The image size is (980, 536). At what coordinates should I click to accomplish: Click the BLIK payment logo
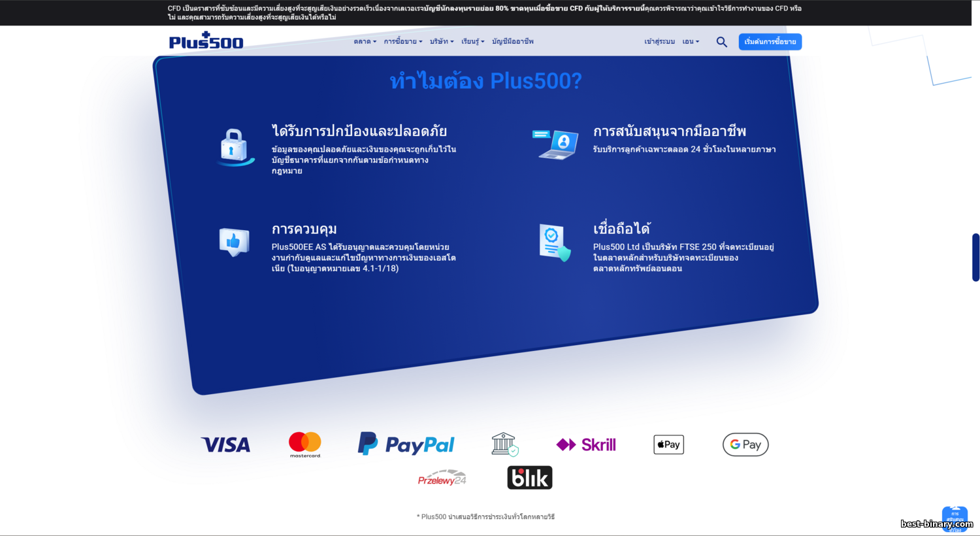pyautogui.click(x=529, y=478)
